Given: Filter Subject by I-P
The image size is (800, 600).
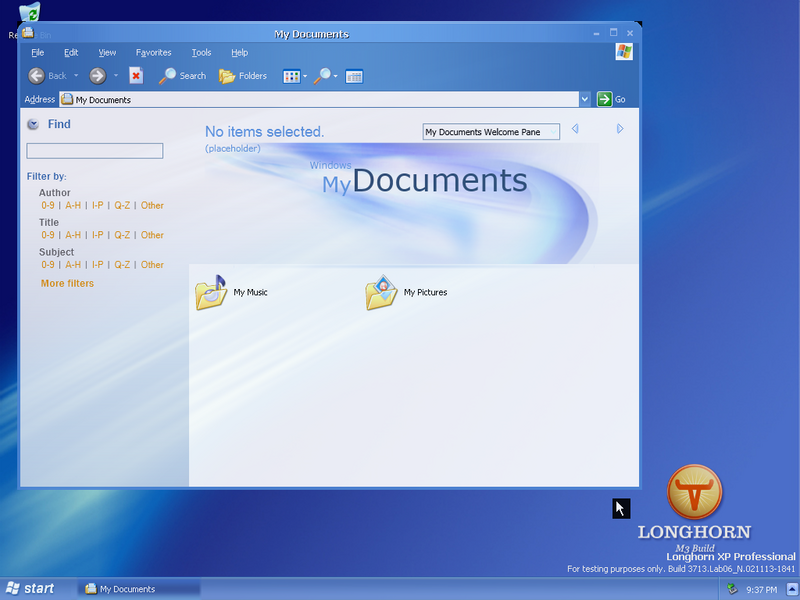Looking at the screenshot, I should click(x=97, y=265).
